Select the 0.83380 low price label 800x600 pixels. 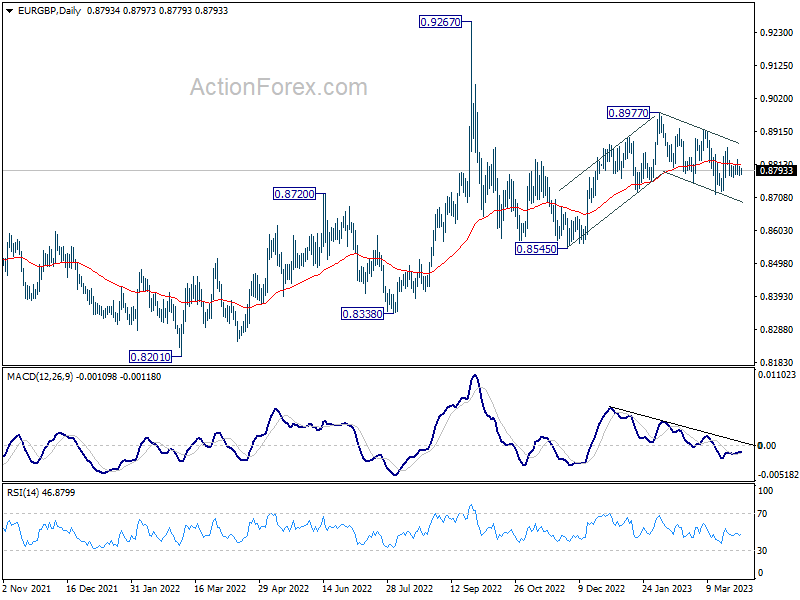[362, 314]
